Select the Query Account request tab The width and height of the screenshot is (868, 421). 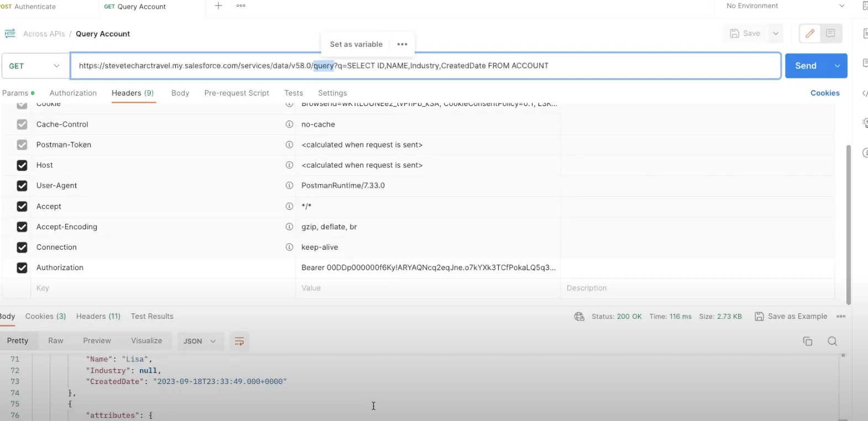coord(135,7)
